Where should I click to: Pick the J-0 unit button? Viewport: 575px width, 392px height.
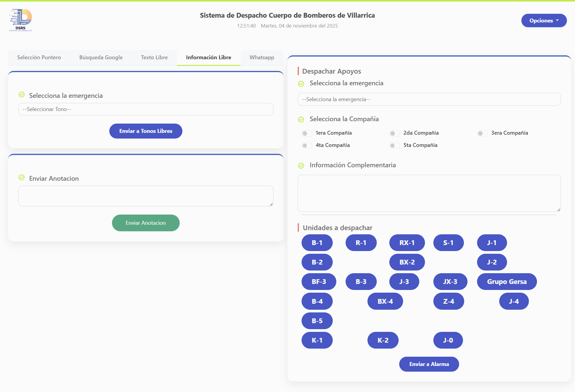(x=448, y=340)
